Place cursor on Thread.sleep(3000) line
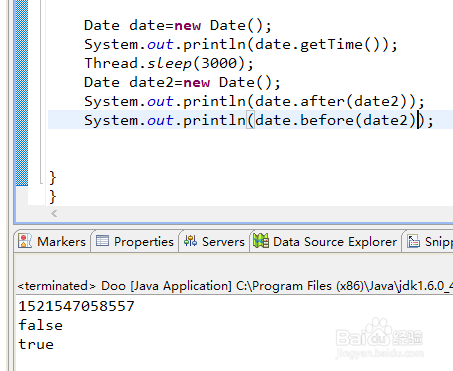 tap(169, 63)
